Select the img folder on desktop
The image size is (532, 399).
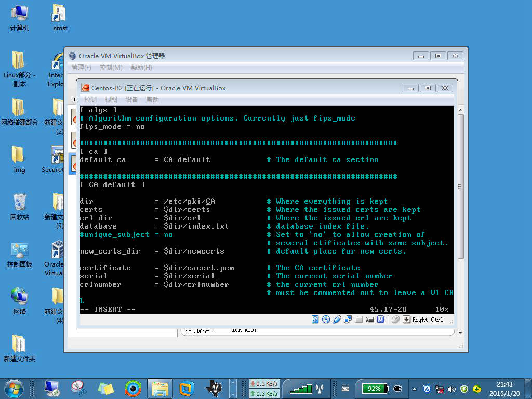(19, 159)
